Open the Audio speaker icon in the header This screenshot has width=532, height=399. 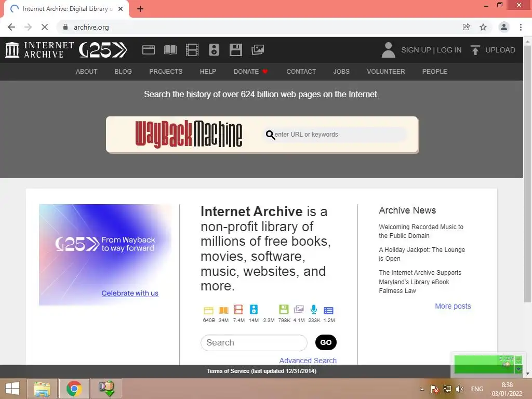214,50
